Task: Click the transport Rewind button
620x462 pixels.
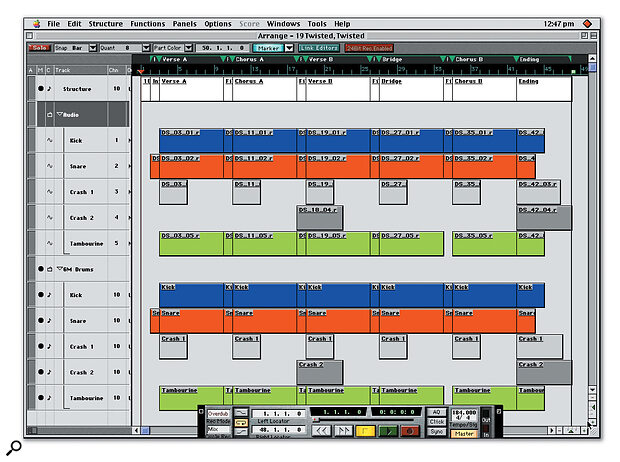Action: click(x=321, y=431)
